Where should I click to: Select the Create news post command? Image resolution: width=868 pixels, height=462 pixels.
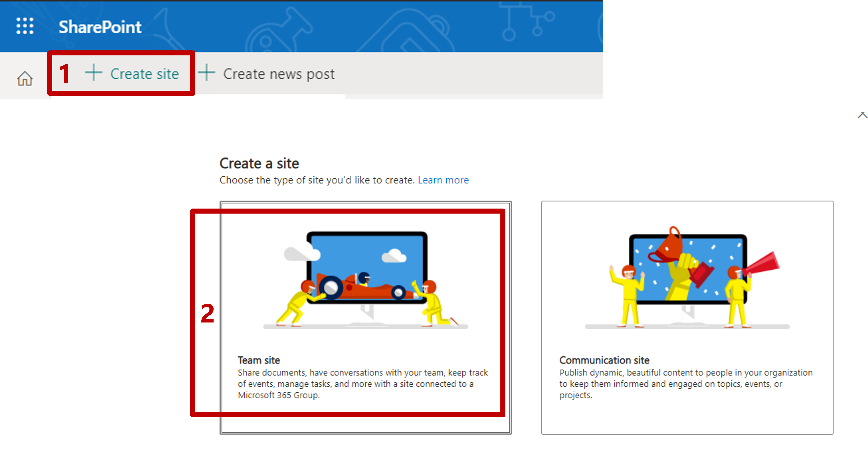279,74
